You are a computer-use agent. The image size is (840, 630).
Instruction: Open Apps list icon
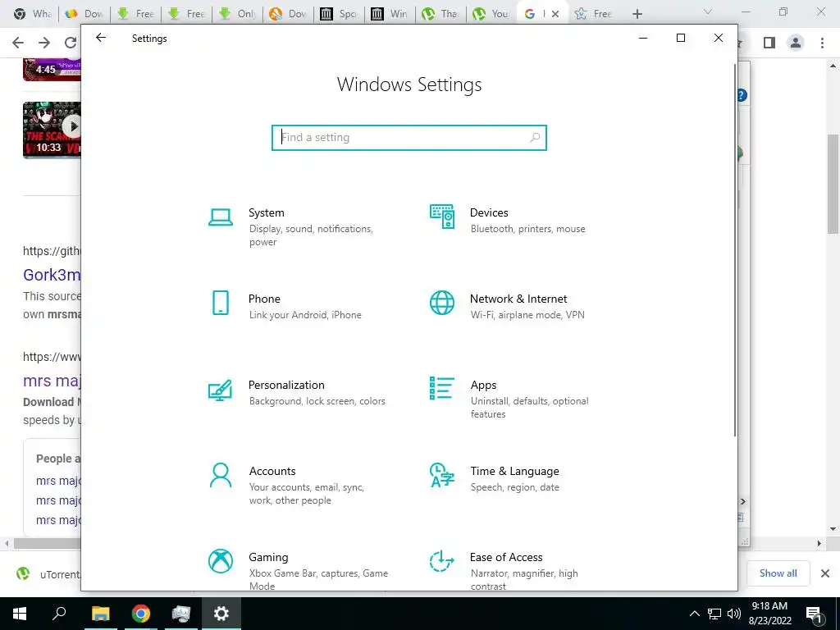[442, 388]
